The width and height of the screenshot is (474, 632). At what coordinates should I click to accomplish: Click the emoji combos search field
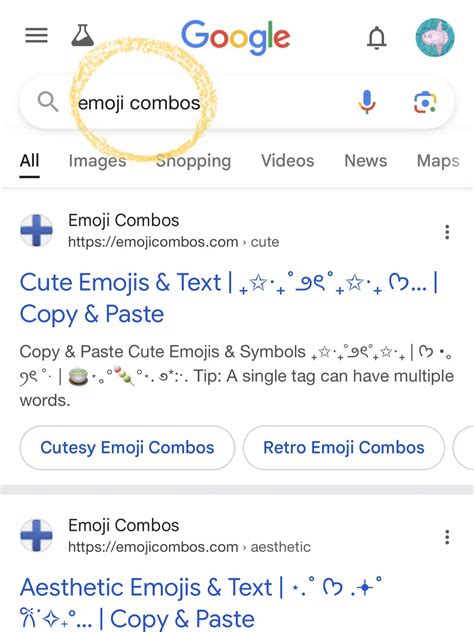[x=206, y=102]
